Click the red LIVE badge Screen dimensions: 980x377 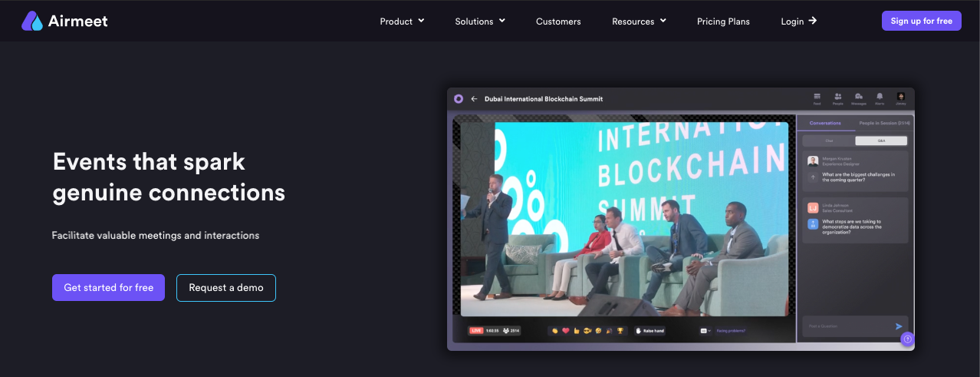476,331
